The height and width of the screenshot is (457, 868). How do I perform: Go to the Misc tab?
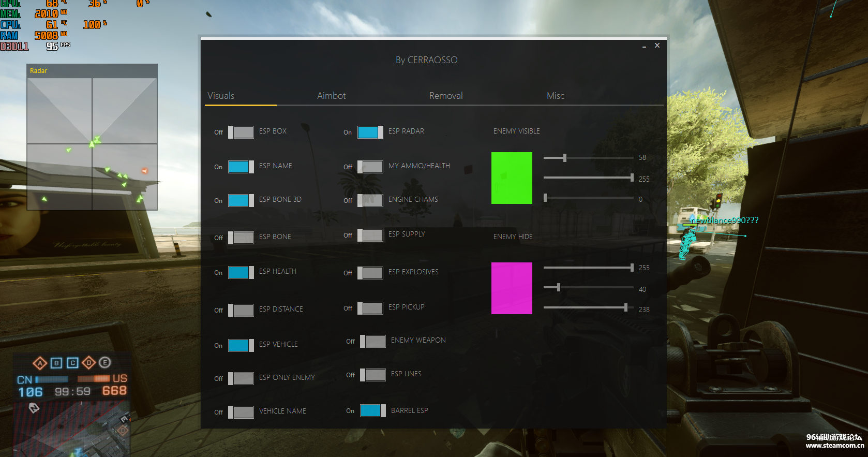click(555, 96)
